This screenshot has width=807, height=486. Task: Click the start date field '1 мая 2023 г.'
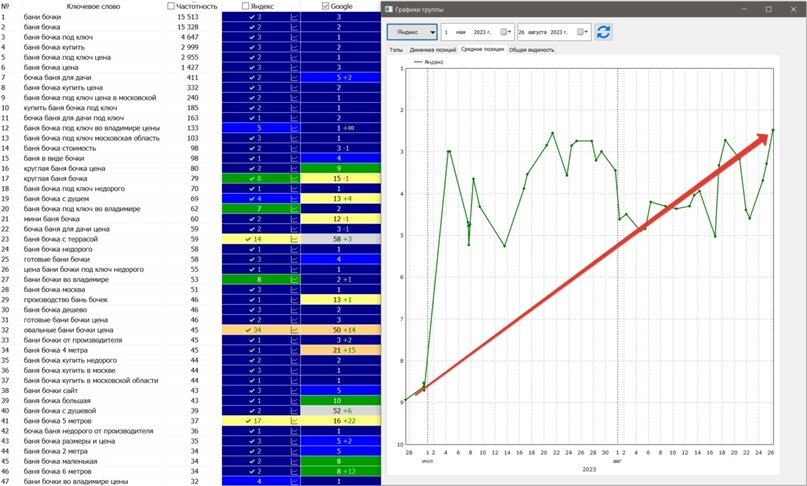pos(478,32)
